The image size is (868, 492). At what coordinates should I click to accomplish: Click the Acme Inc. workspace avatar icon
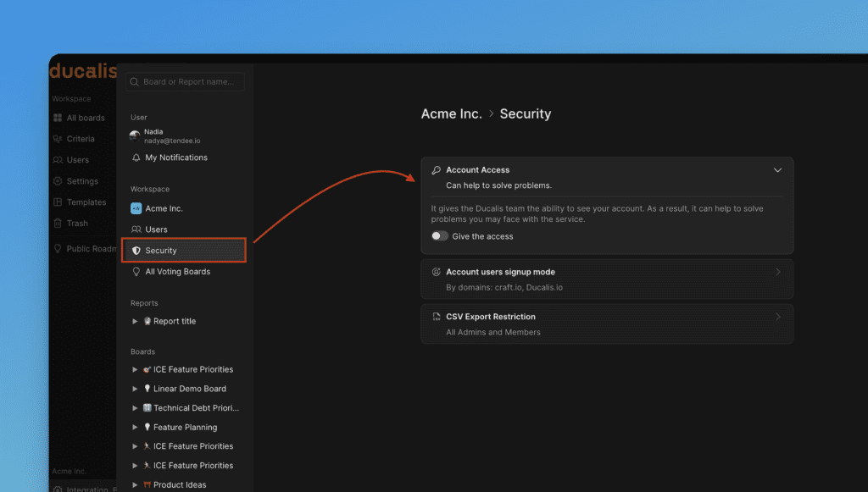point(136,208)
